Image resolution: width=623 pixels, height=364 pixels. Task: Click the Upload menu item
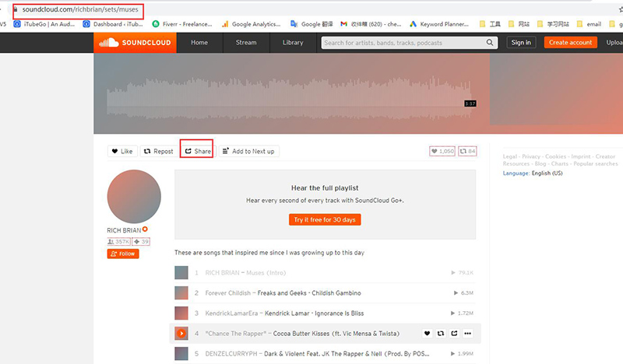[614, 43]
